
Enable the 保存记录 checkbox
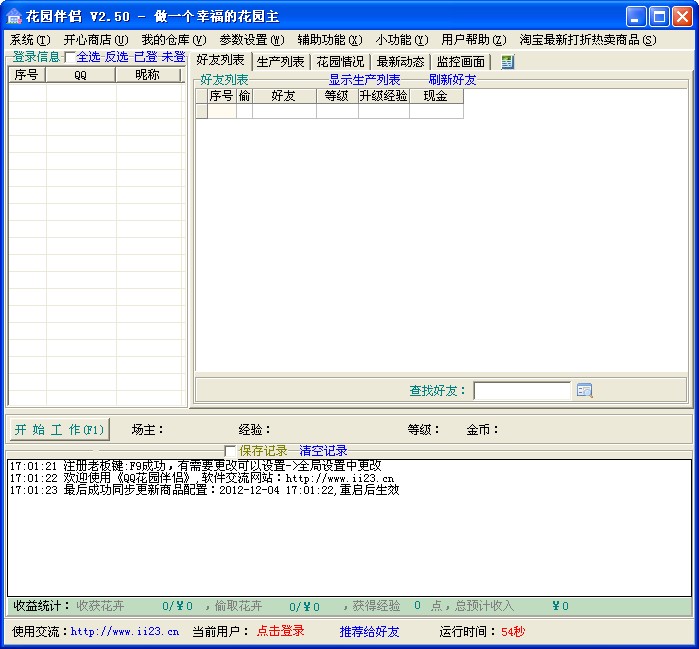pyautogui.click(x=231, y=451)
